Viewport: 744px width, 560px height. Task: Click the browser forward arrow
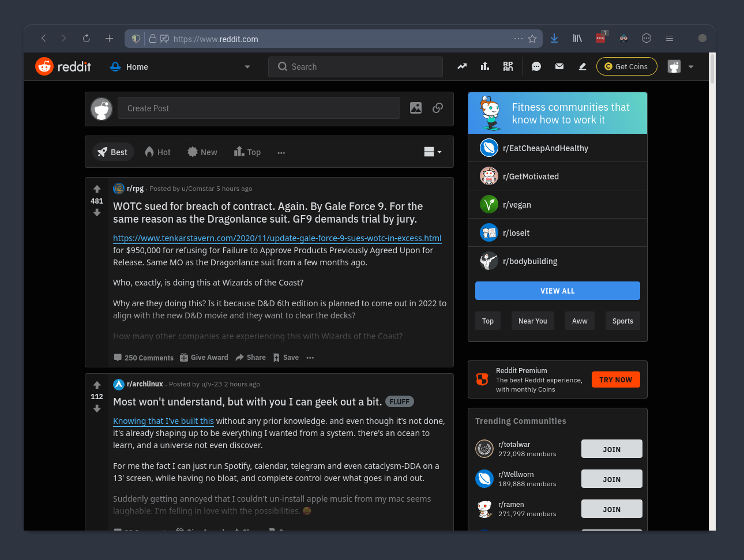tap(63, 38)
